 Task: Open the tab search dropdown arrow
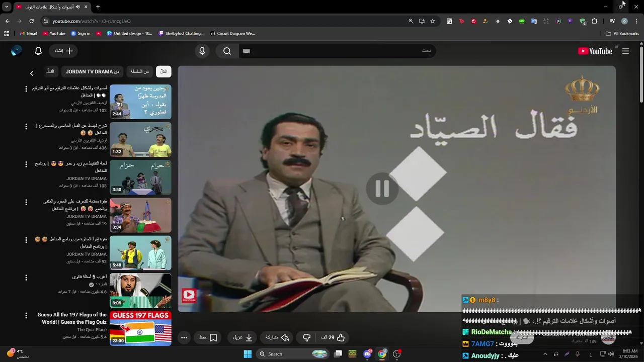coord(7,7)
